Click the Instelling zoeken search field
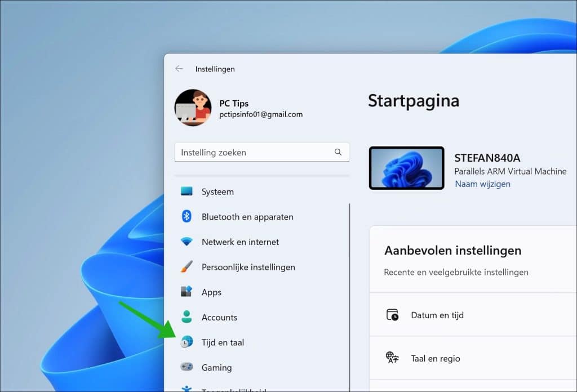Viewport: 577px width, 392px height. pyautogui.click(x=261, y=152)
